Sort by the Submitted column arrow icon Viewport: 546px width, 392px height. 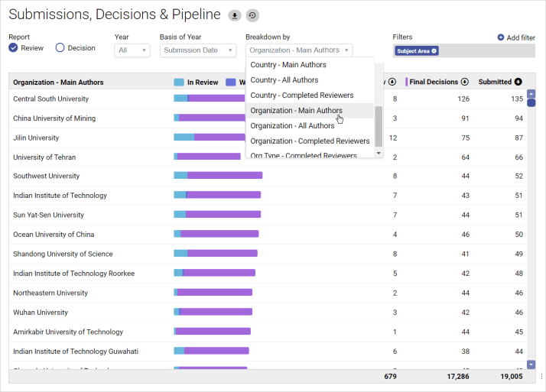click(518, 82)
